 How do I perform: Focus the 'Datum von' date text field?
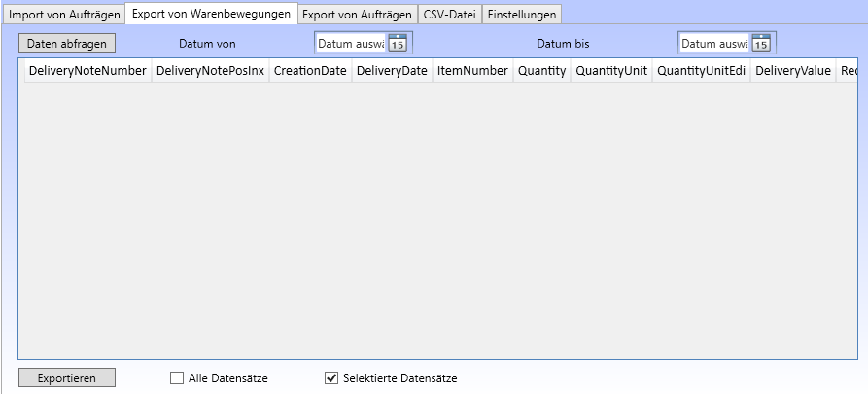[x=350, y=44]
